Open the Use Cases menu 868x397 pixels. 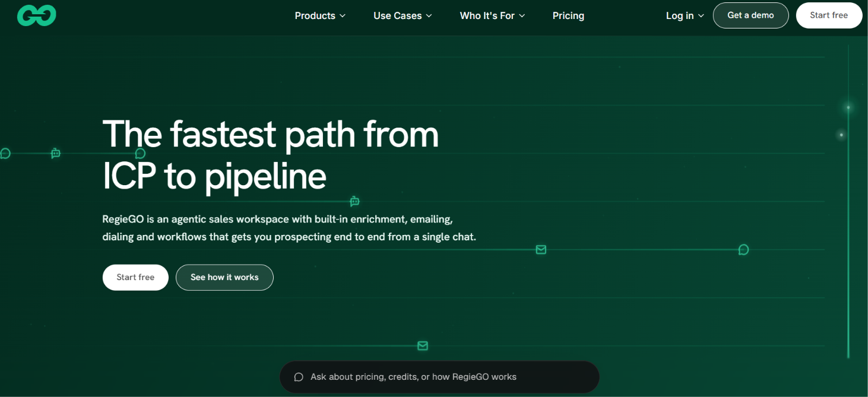403,16
